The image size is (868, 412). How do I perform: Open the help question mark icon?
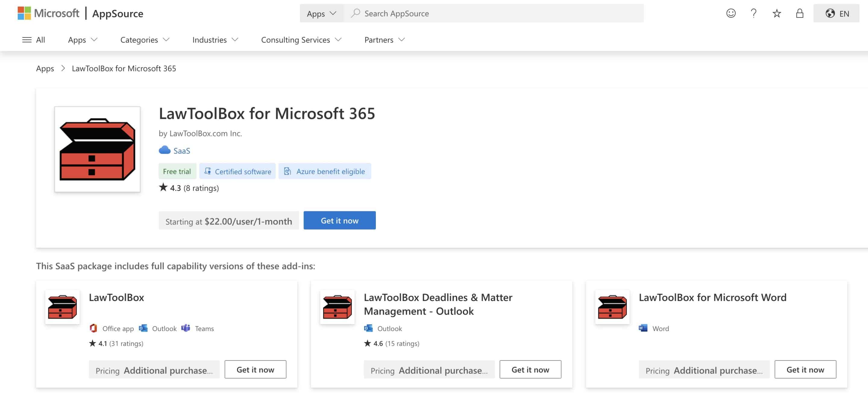point(753,14)
